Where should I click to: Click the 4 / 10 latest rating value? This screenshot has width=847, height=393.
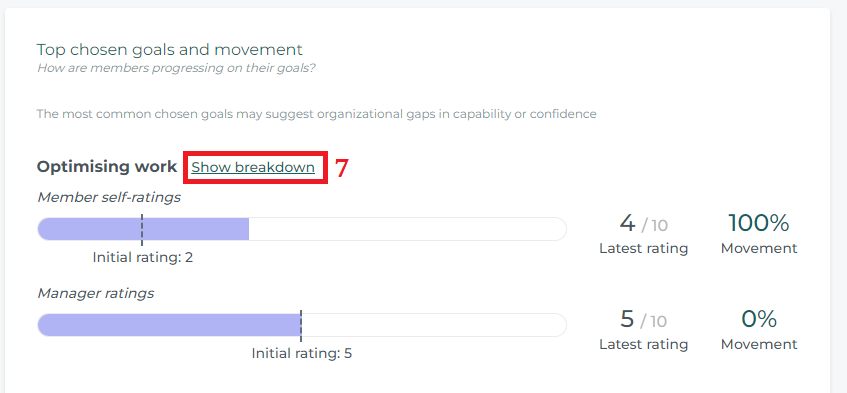tap(643, 223)
